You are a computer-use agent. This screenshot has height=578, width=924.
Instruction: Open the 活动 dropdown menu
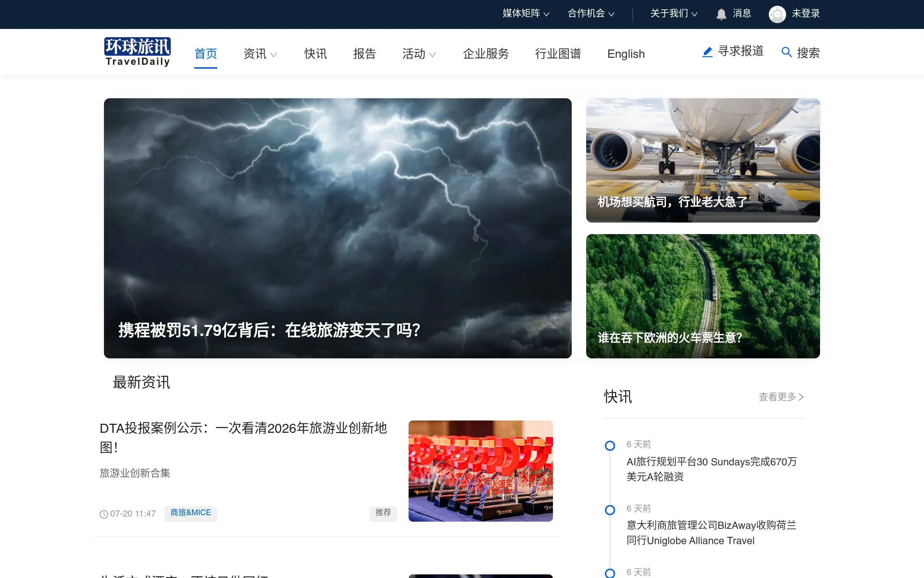pos(419,53)
